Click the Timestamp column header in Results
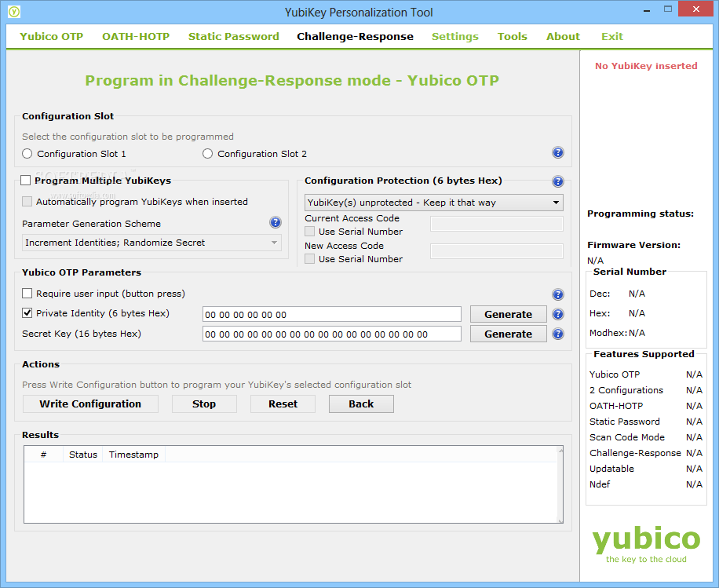Screen dimensions: 719x588 (x=133, y=455)
